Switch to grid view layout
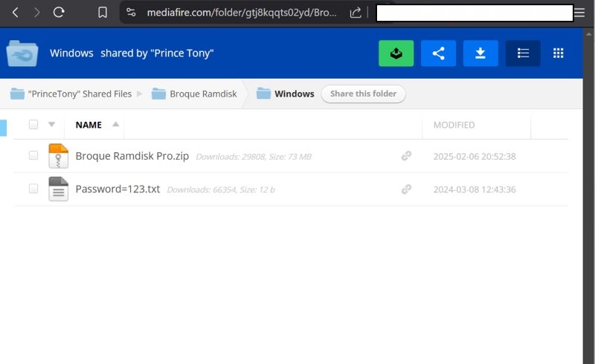 click(559, 53)
